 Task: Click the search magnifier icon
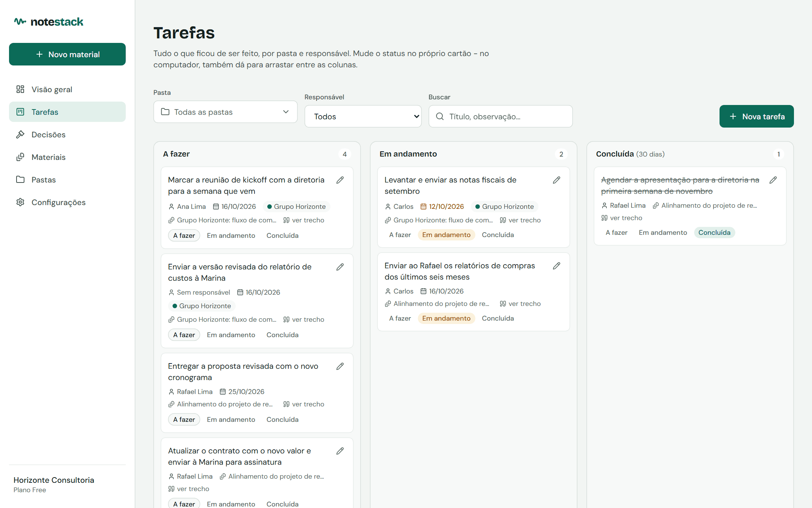[439, 116]
